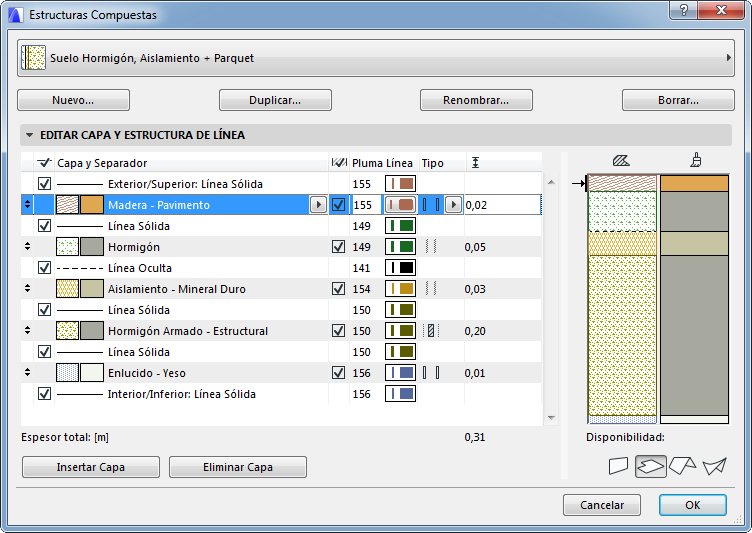The width and height of the screenshot is (752, 533).
Task: Click the green pen swatch for Hormigón
Action: [400, 247]
